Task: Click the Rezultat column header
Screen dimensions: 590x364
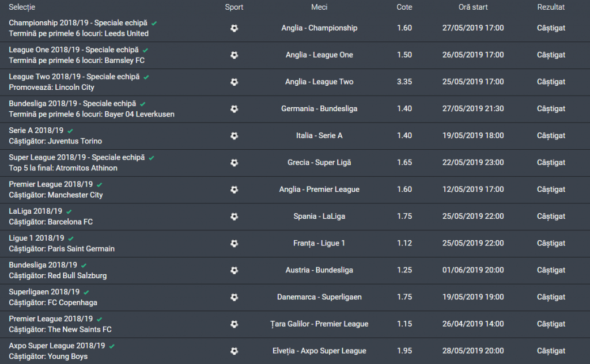Action: [x=551, y=7]
